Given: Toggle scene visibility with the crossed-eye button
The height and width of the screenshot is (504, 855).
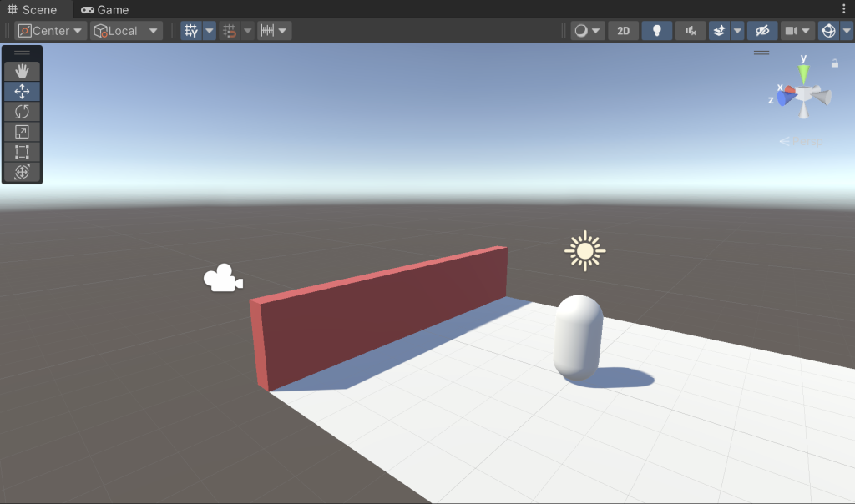Looking at the screenshot, I should point(761,31).
